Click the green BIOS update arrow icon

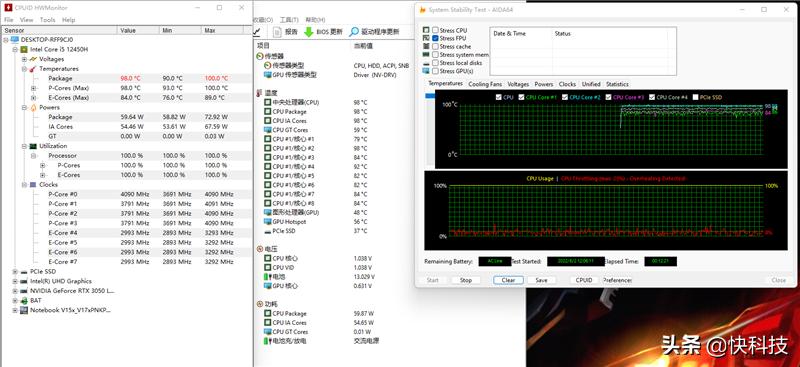pos(309,32)
